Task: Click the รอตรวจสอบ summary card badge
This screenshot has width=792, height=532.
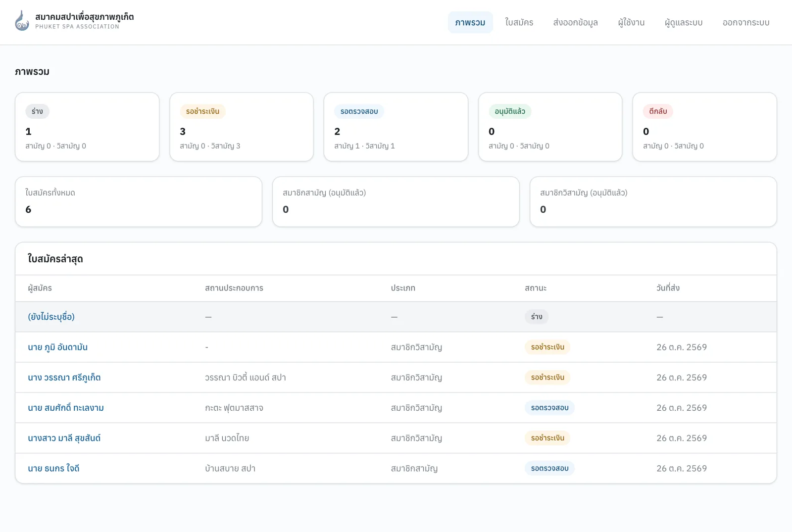Action: pos(359,111)
